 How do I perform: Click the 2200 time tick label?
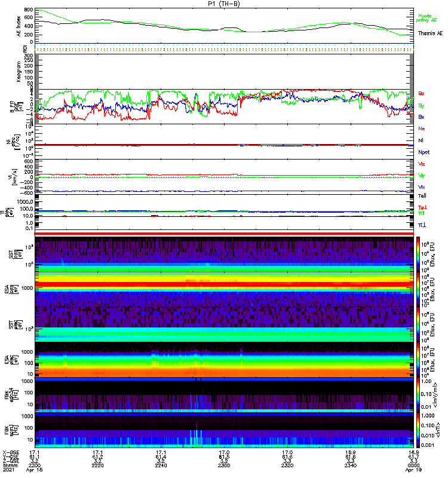[x=35, y=465]
